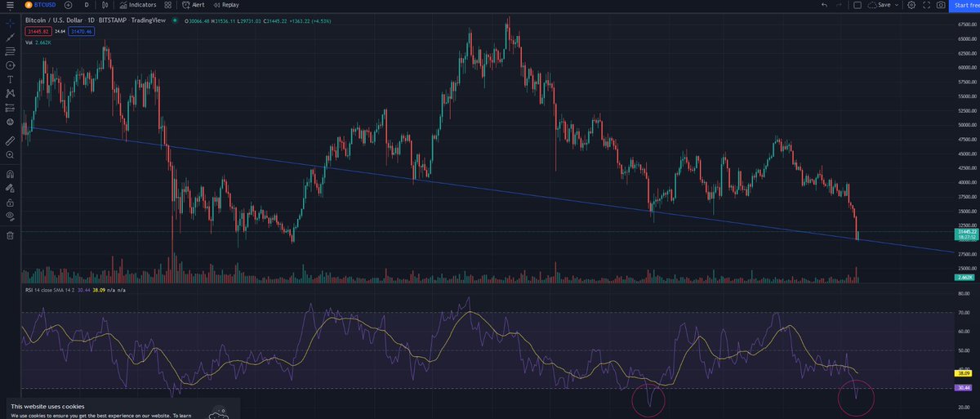Open the chart layout selector square
The image size is (980, 419).
click(857, 5)
